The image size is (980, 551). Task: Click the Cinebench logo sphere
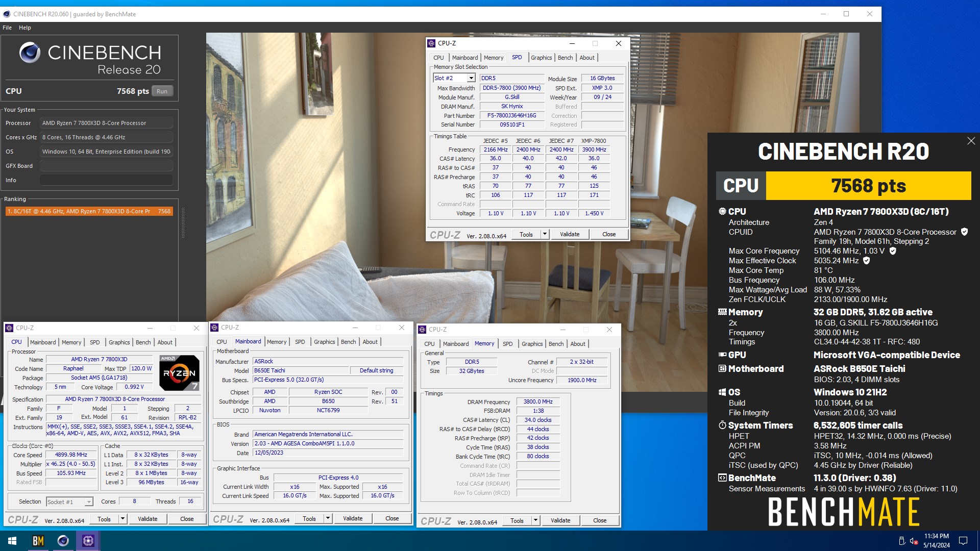(x=30, y=53)
